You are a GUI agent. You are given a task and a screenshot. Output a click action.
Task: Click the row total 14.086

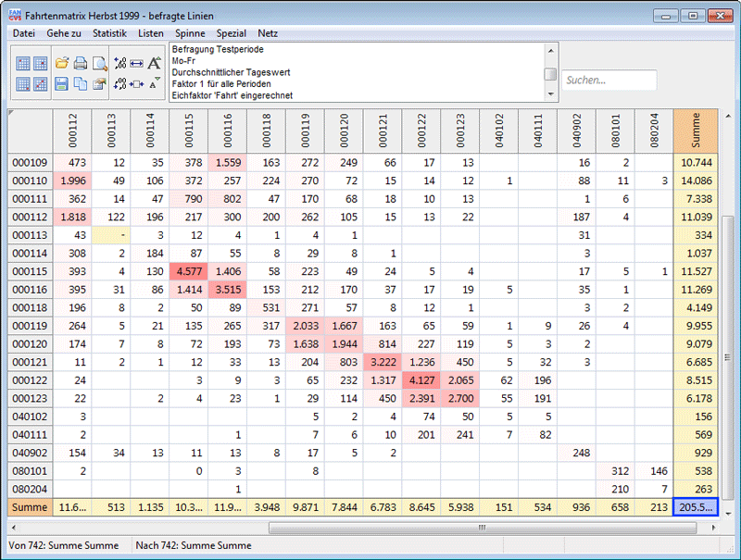(696, 180)
